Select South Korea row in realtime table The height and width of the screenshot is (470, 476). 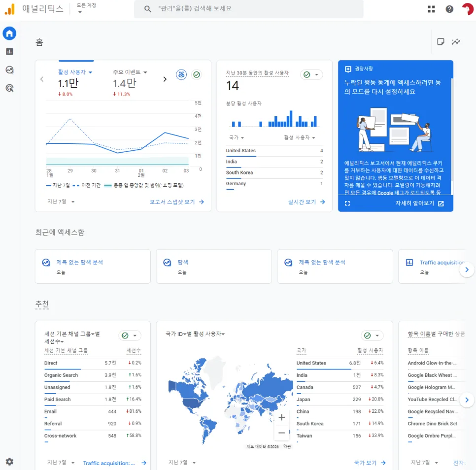[x=274, y=172]
